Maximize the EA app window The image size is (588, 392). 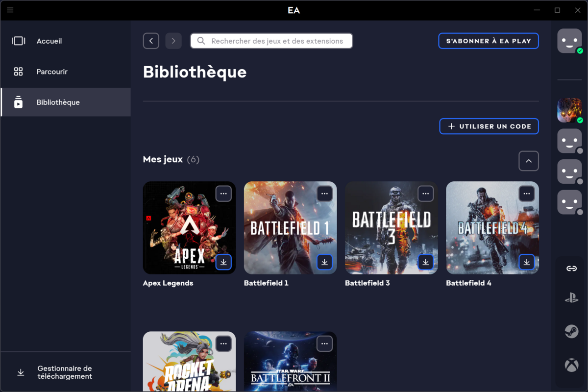pyautogui.click(x=557, y=10)
